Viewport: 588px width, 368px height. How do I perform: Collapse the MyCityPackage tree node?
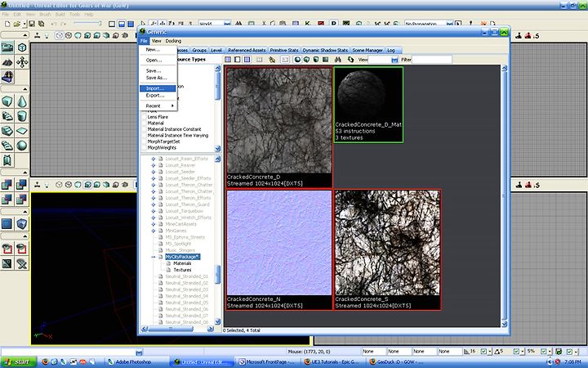pyautogui.click(x=153, y=257)
